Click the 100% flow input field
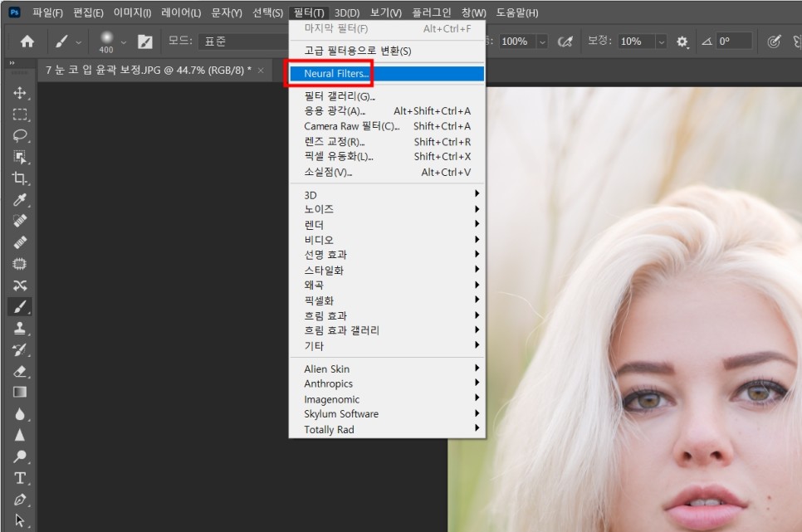This screenshot has height=532, width=802. [517, 41]
